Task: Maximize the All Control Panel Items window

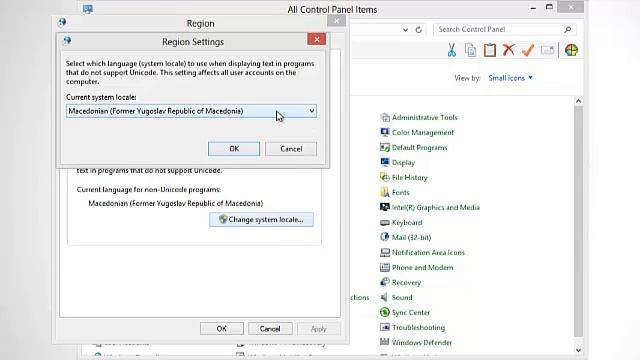Action: pyautogui.click(x=549, y=7)
